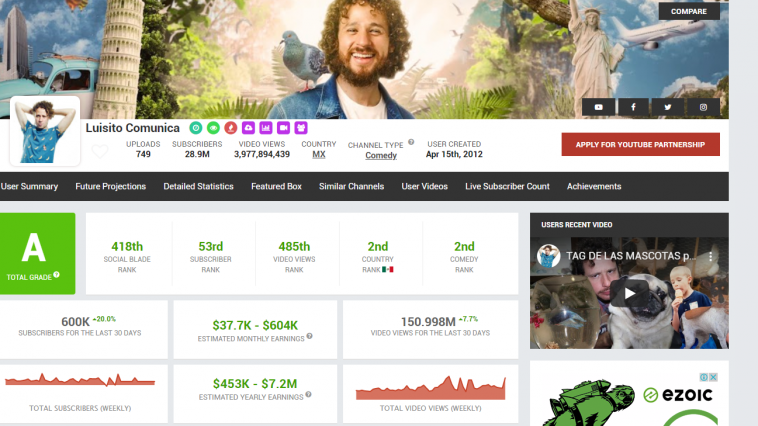The width and height of the screenshot is (758, 426).
Task: Click the purple video camera badge
Action: click(x=283, y=128)
